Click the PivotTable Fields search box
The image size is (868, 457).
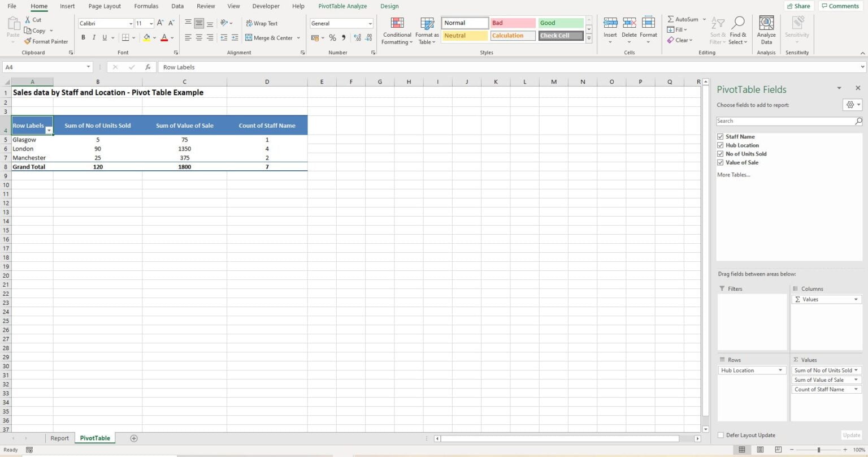coord(785,120)
